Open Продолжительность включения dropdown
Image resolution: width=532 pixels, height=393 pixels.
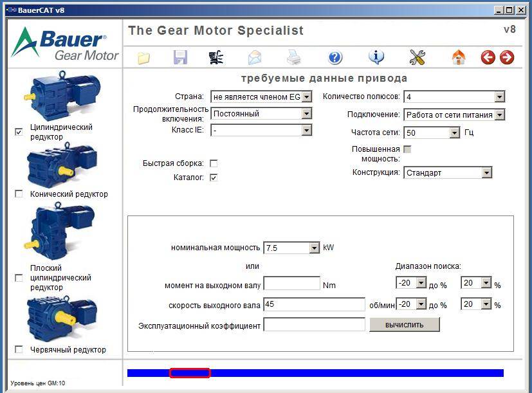[x=261, y=113]
